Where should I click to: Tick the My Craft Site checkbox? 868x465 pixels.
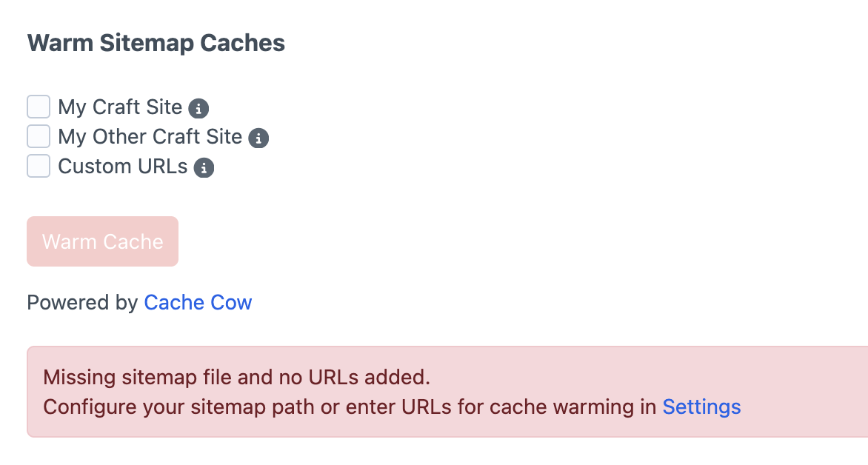click(x=39, y=107)
